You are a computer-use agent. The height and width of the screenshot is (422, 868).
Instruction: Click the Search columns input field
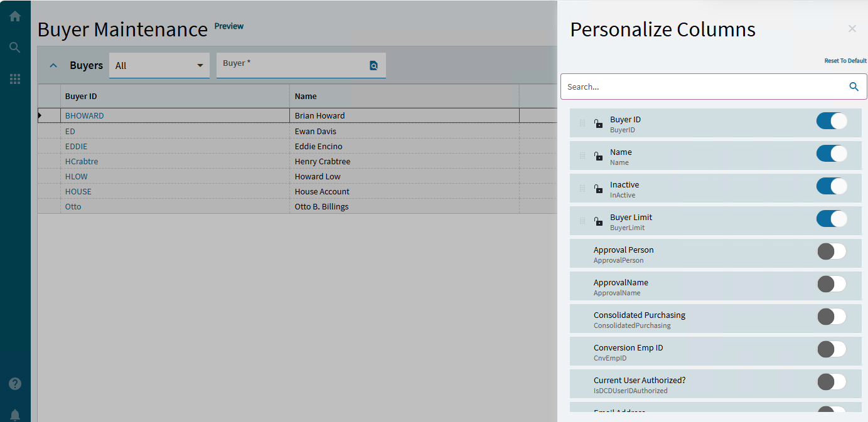[x=703, y=87]
